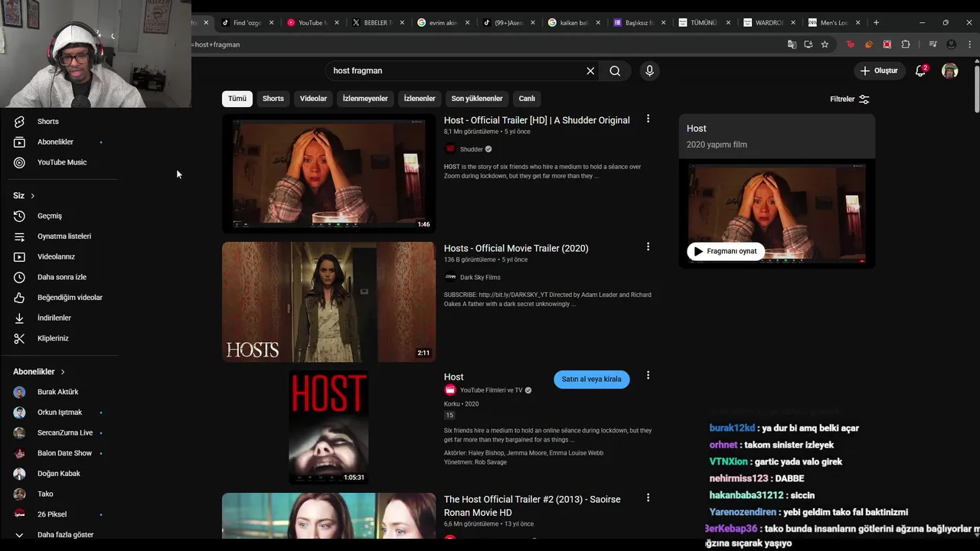Click Satın al veya kirala button

tap(592, 379)
